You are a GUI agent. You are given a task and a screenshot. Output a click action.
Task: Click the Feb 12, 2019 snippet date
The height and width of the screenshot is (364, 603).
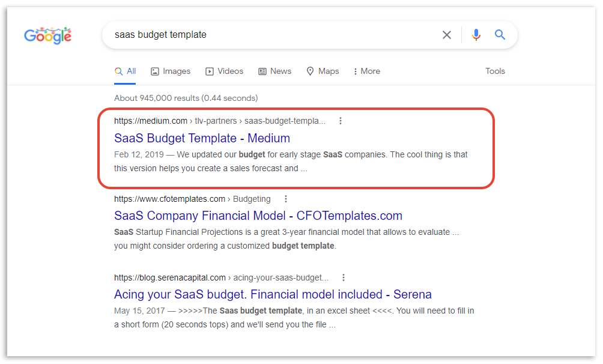click(x=139, y=155)
